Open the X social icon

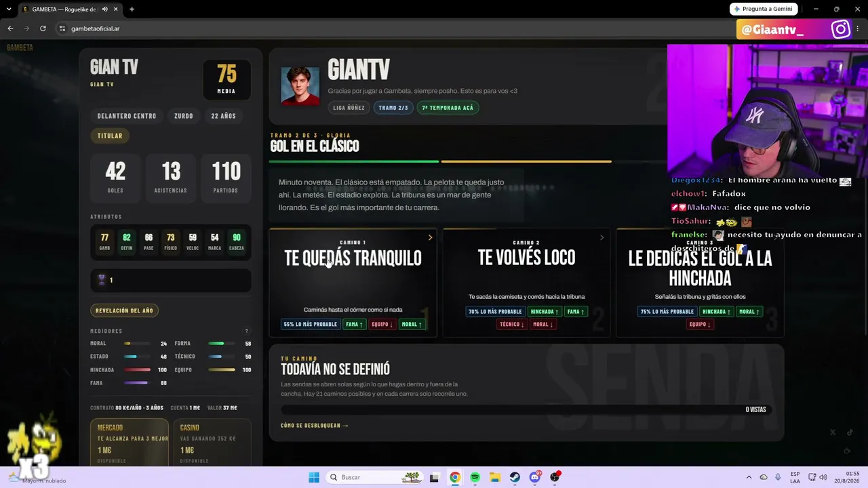click(x=833, y=432)
